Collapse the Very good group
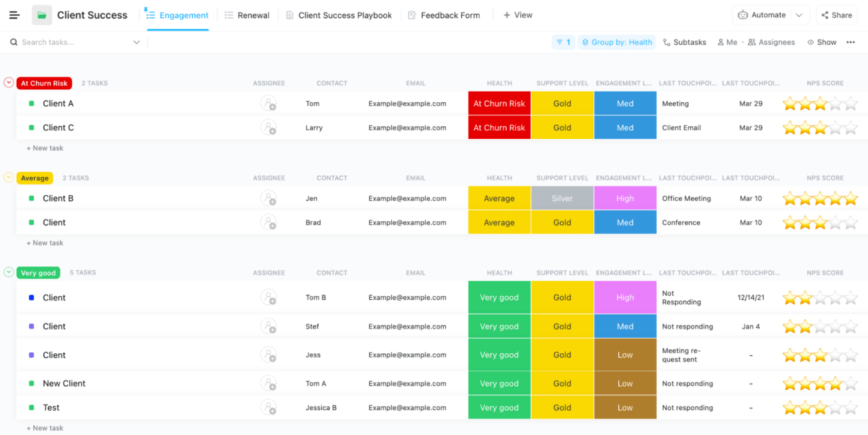 click(9, 272)
